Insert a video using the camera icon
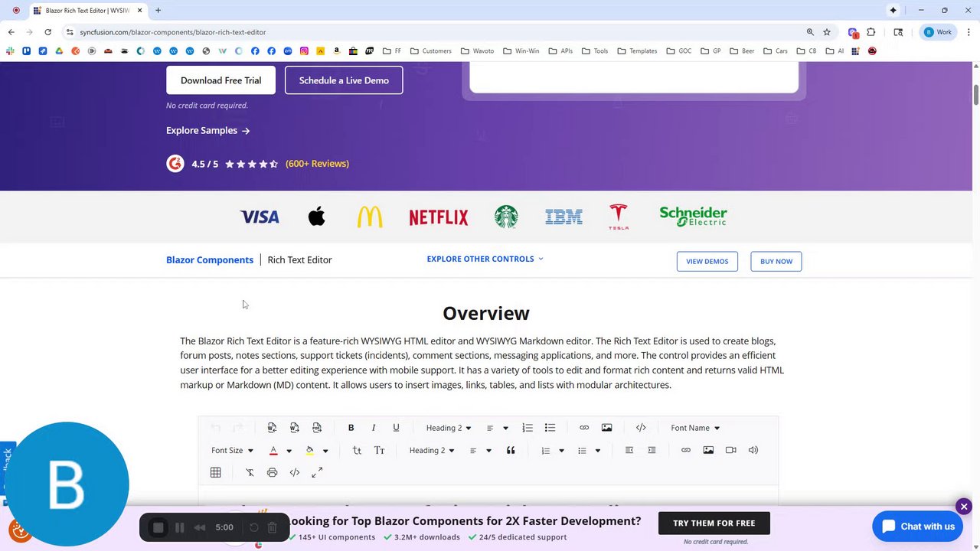 pyautogui.click(x=730, y=450)
